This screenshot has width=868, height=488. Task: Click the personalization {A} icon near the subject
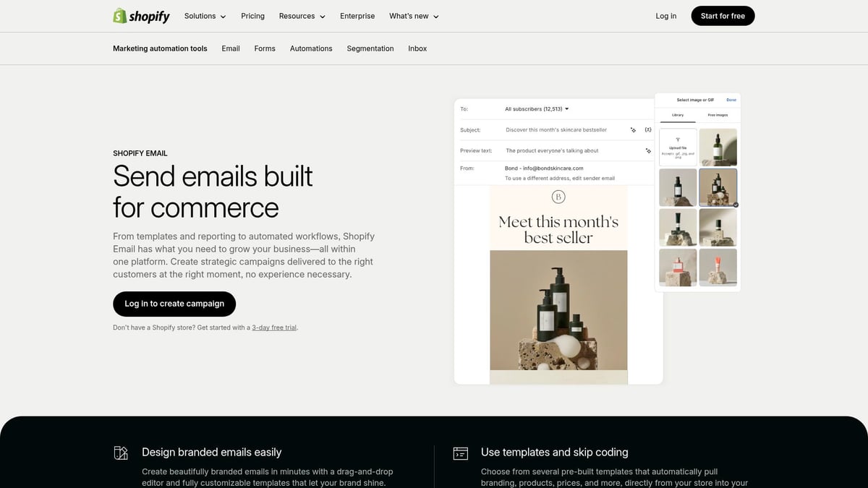pos(649,129)
